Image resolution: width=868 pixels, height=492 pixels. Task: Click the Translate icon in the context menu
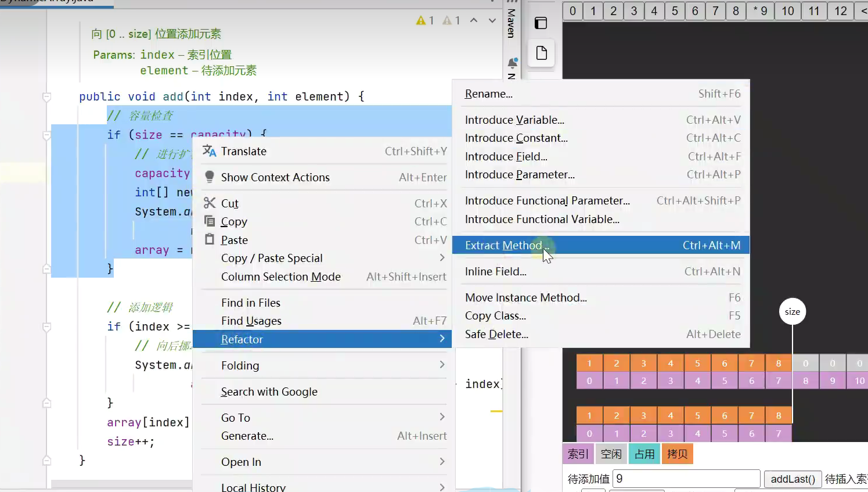pyautogui.click(x=210, y=151)
